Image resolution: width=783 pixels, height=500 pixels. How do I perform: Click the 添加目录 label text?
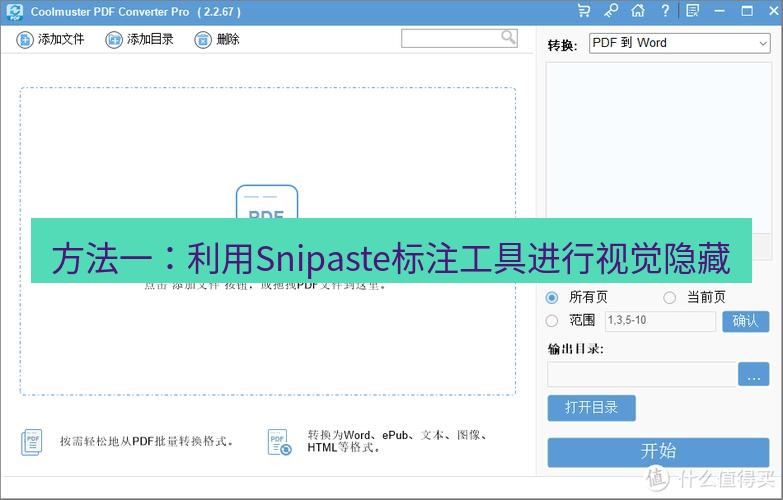[x=150, y=39]
